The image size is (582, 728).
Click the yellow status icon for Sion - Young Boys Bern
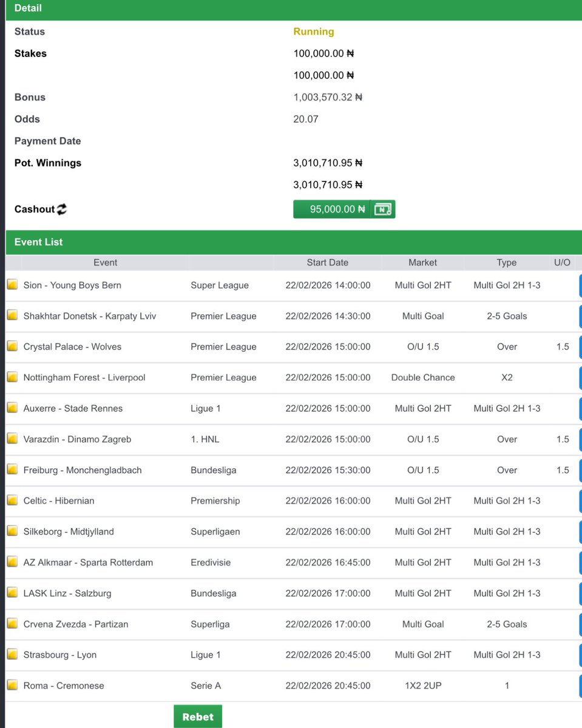click(x=12, y=285)
